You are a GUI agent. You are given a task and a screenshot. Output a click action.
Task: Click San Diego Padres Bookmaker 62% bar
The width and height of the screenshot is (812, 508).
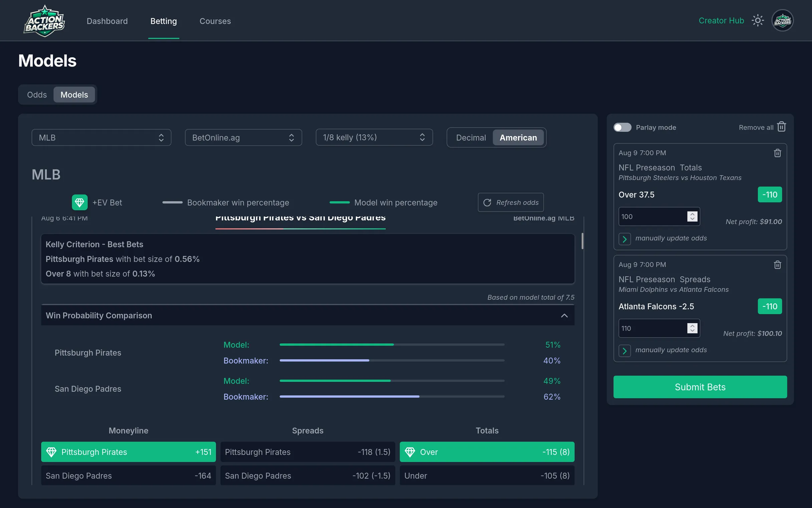coord(392,397)
